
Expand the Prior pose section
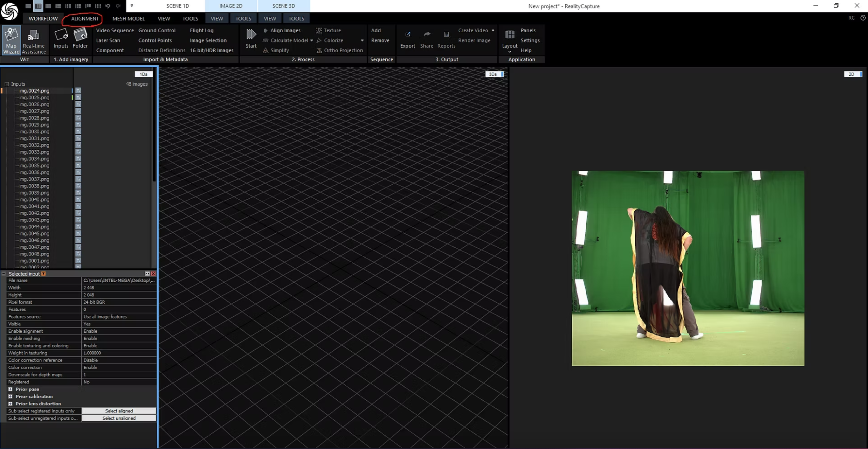tap(10, 389)
